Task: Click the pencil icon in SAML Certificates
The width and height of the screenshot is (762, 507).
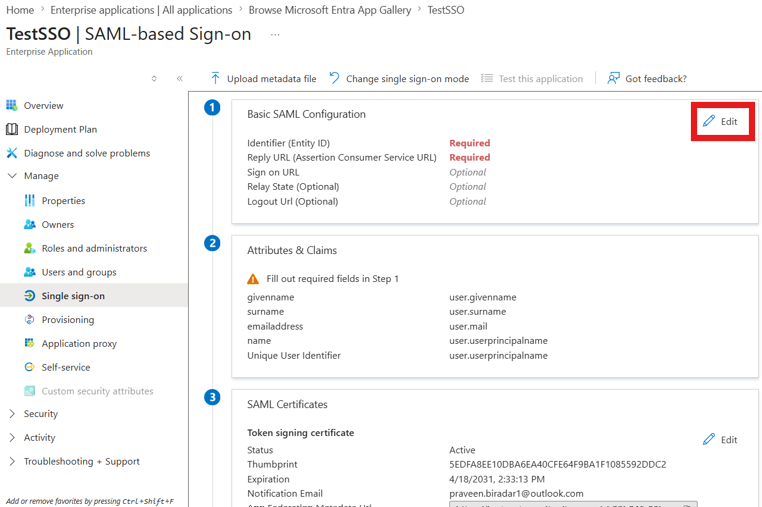Action: [709, 439]
